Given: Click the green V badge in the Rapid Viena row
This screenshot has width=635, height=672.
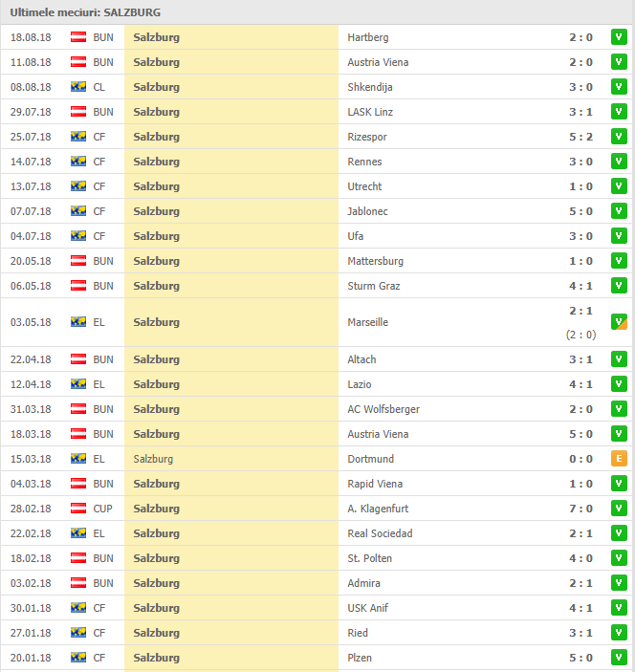Looking at the screenshot, I should pos(619,484).
